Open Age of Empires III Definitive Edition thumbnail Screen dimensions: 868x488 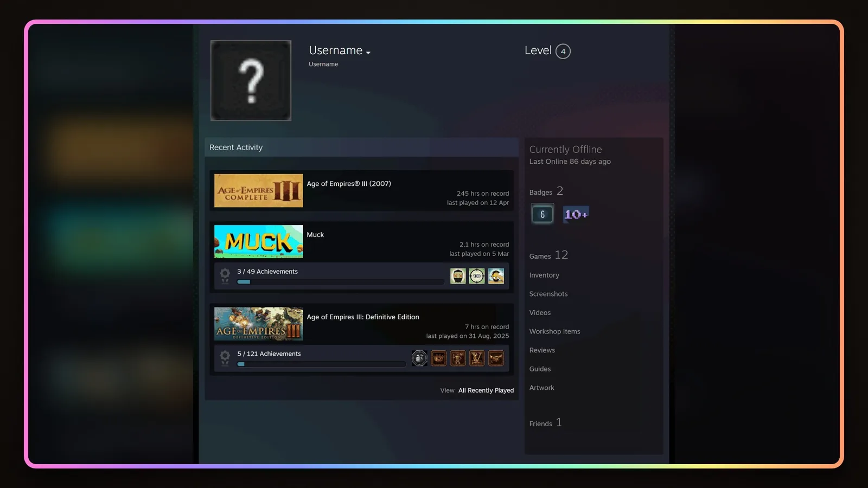pyautogui.click(x=258, y=324)
